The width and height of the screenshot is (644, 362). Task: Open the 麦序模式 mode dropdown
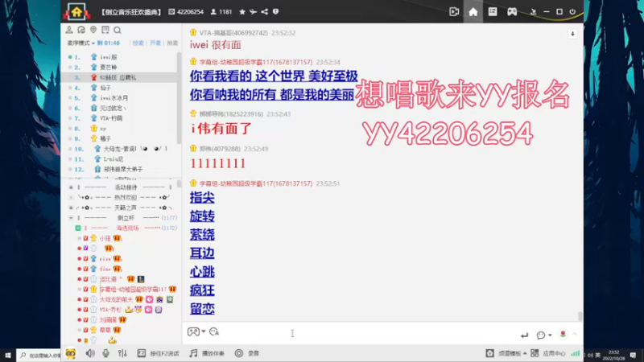click(81, 43)
